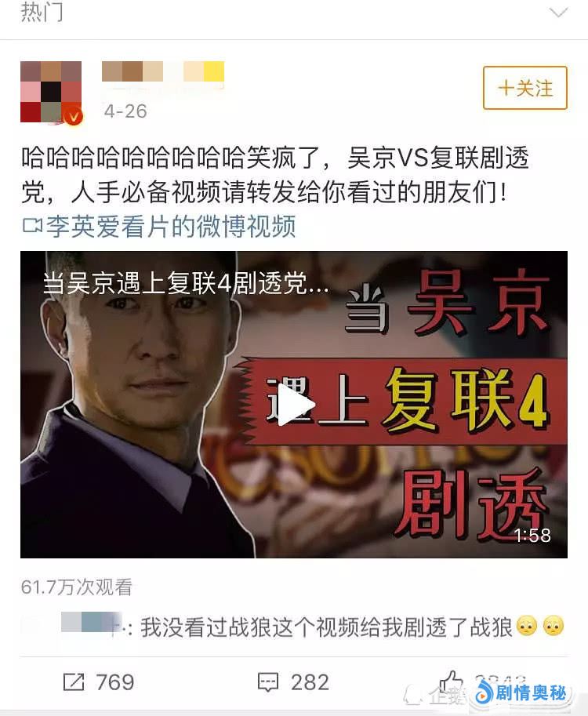Click the 1:58 video duration label

[532, 535]
